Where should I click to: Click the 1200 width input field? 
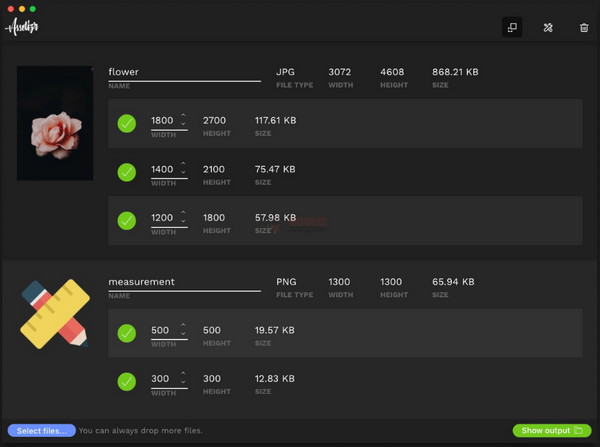pos(163,218)
